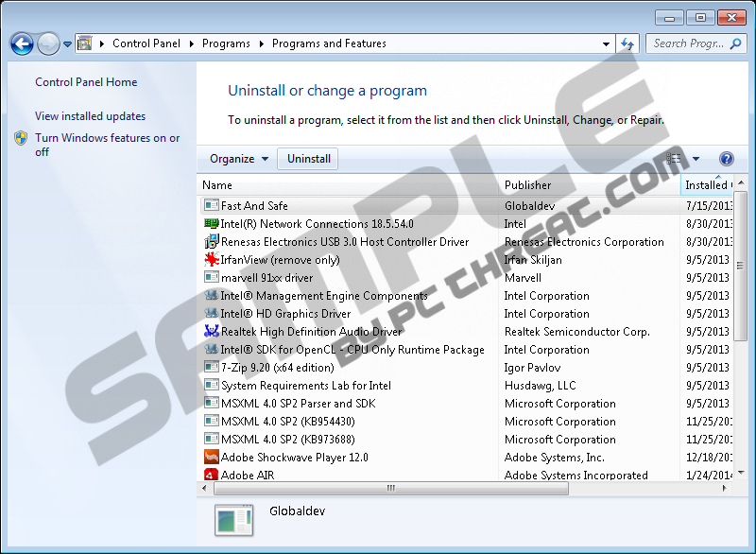Click the Adobe Shockwave Player icon

coord(212,458)
